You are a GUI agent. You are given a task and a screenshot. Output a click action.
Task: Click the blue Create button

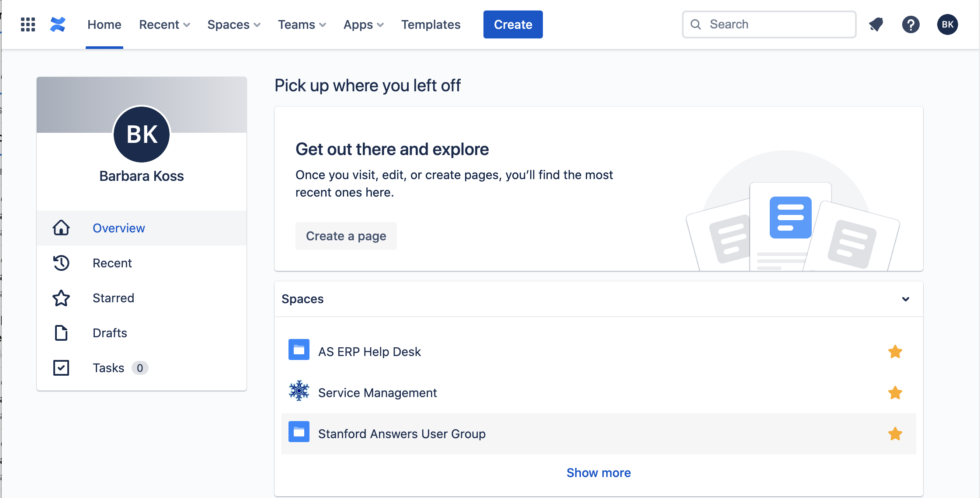pos(513,24)
